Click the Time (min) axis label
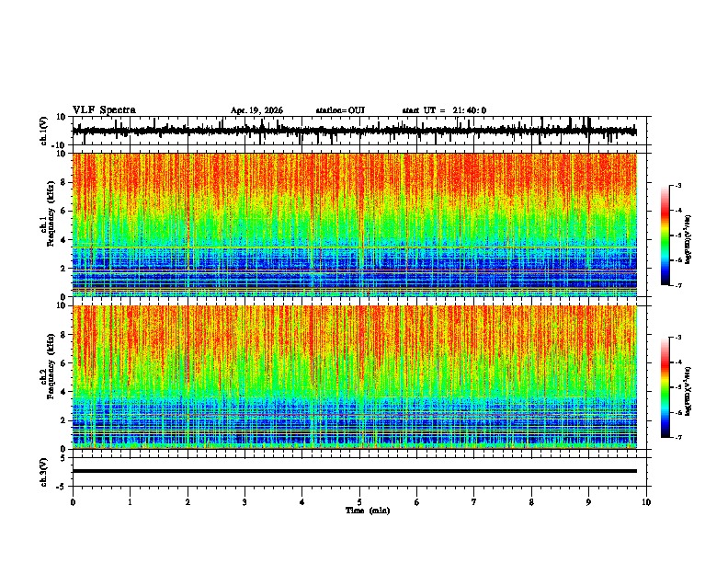Viewport: 728px width, 563px height. 368,511
